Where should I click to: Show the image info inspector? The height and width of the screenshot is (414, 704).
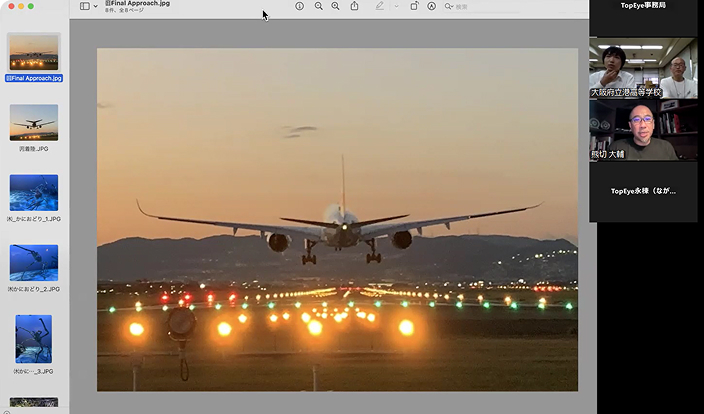(299, 6)
